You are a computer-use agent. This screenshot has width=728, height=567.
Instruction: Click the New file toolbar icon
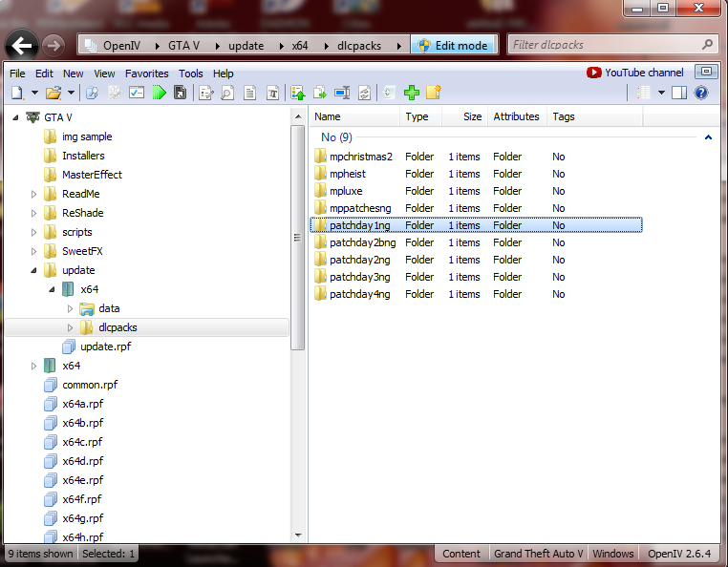17,93
